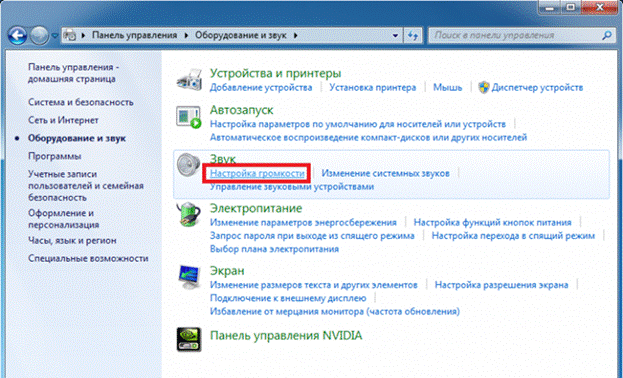Minimize the Control Panel window

coord(550,8)
